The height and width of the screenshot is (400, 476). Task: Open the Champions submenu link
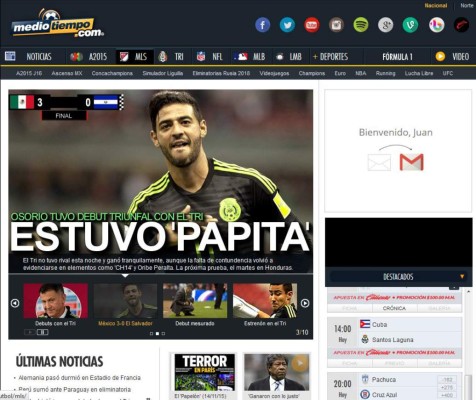click(x=312, y=73)
